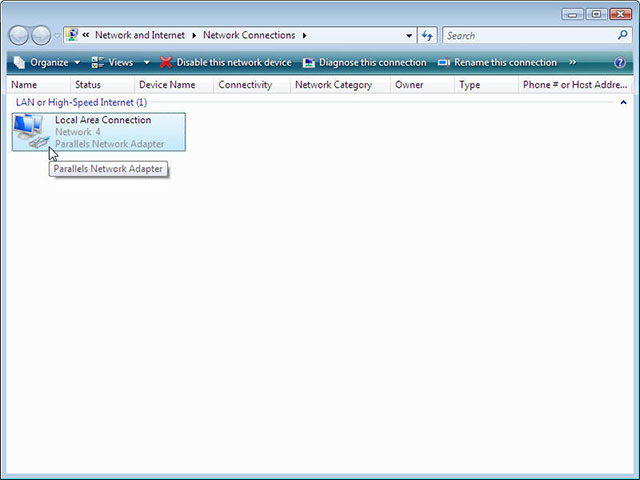Sort by Phone # or Host Address column
The height and width of the screenshot is (480, 640).
click(575, 85)
